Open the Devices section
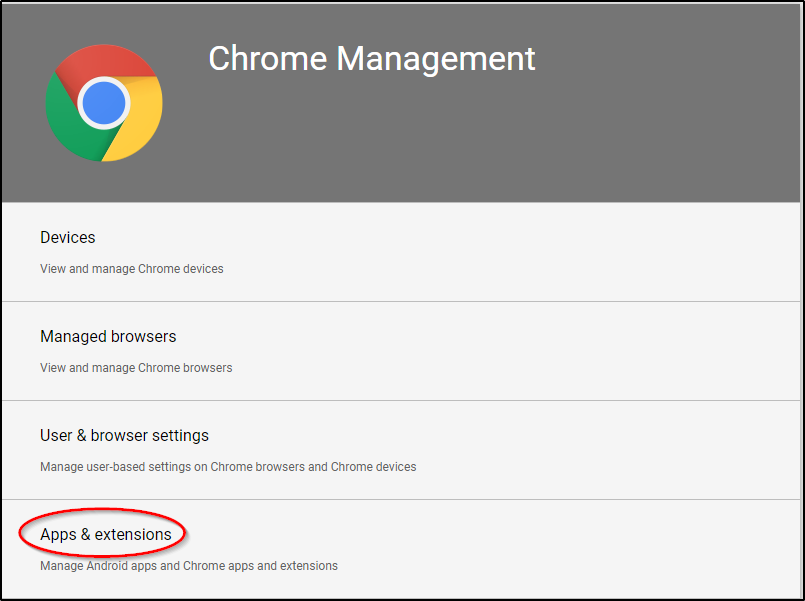 68,238
